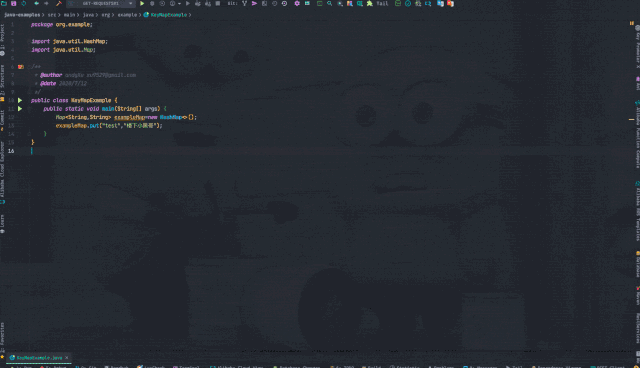The image size is (640, 368).
Task: Click the Search Everywhere magnifier icon
Action: [329, 3]
